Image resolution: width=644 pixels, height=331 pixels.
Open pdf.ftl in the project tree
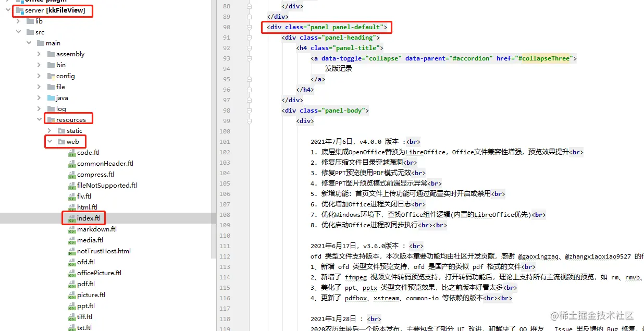86,284
